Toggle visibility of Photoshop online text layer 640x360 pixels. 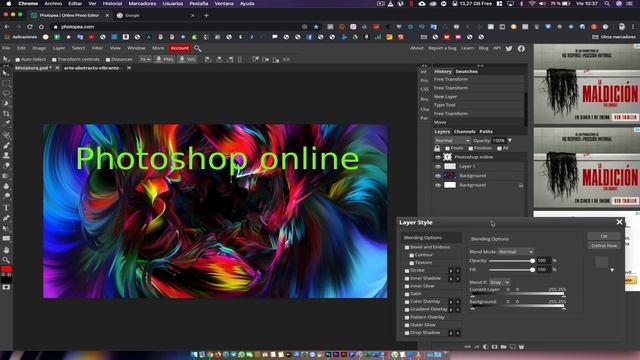click(x=438, y=157)
